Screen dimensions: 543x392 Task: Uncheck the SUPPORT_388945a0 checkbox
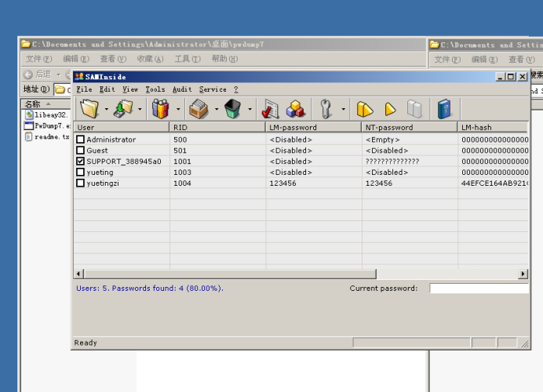(80, 162)
